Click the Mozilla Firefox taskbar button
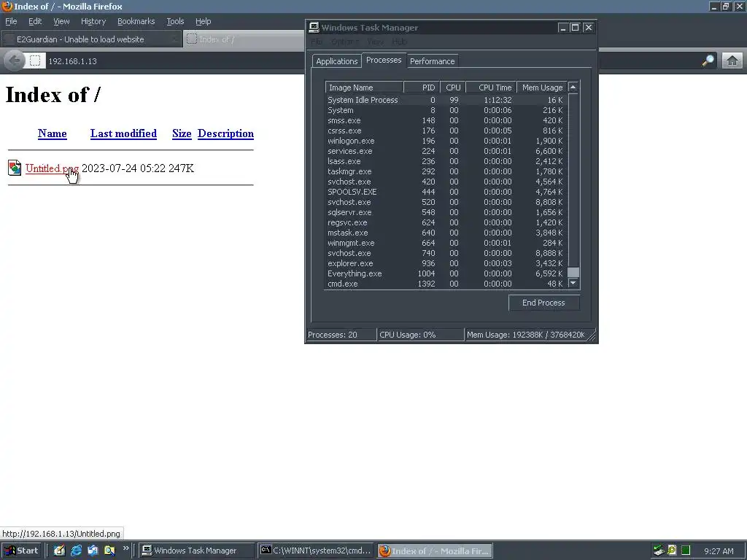747x560 pixels. [x=435, y=551]
